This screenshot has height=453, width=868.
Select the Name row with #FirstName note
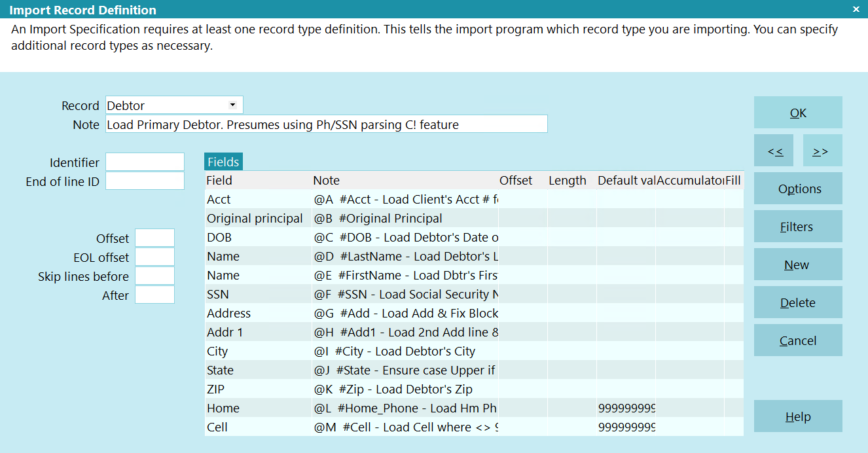coord(474,275)
